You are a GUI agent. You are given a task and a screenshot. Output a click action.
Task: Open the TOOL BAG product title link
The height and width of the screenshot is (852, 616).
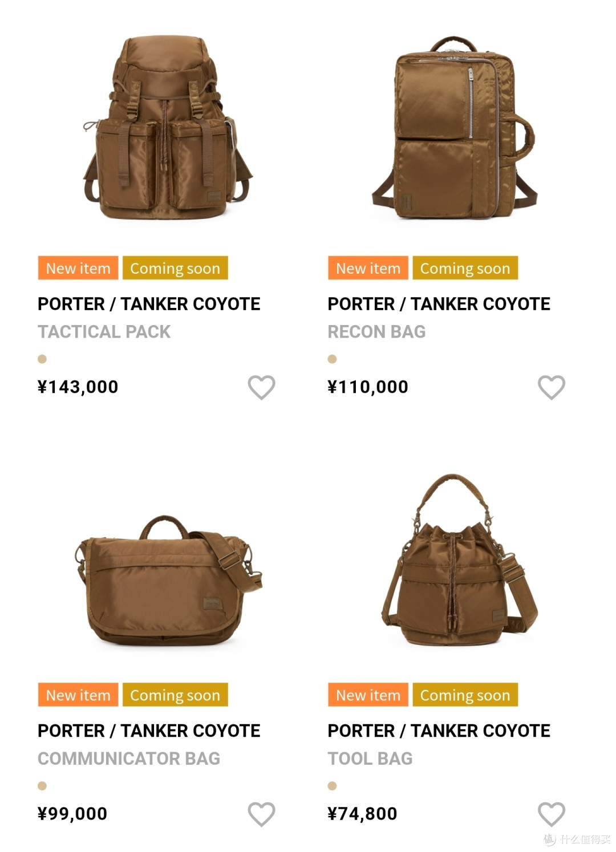(370, 758)
